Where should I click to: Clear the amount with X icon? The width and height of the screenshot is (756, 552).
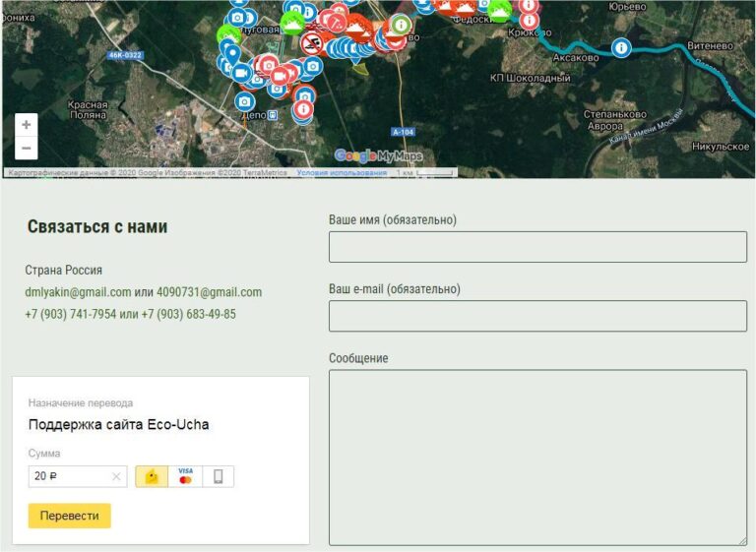tap(116, 476)
